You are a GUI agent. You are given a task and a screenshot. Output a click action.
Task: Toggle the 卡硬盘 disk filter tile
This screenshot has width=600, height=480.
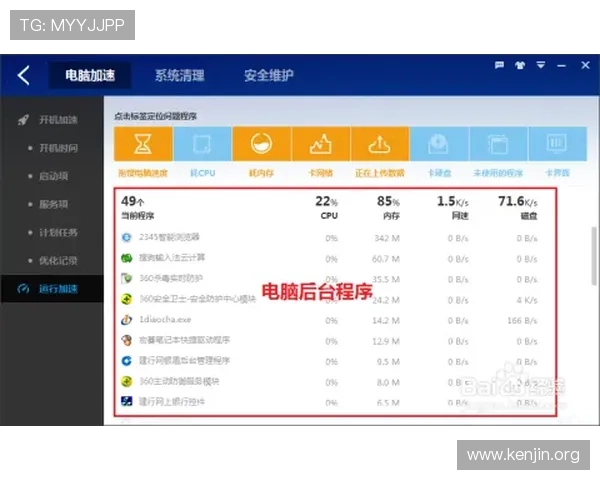pos(439,144)
